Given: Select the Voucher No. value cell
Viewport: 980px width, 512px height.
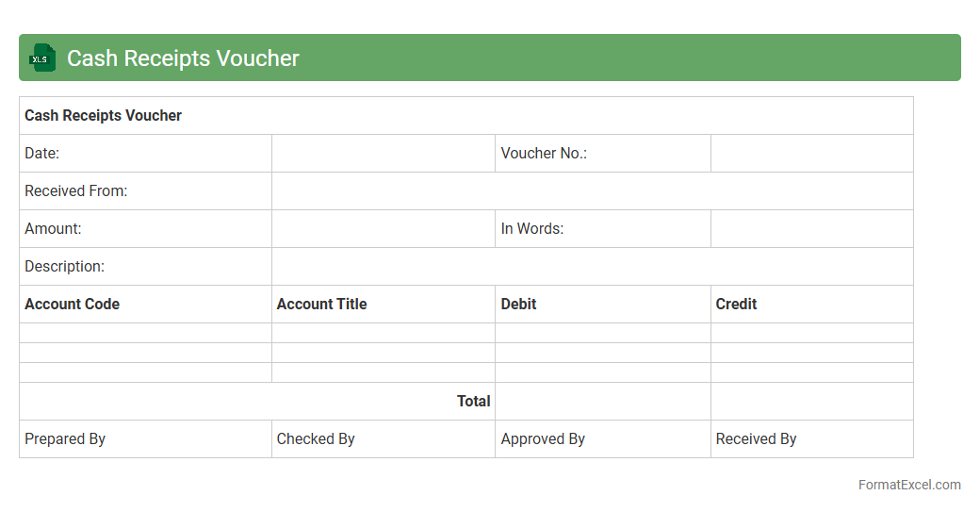Looking at the screenshot, I should pyautogui.click(x=811, y=154).
